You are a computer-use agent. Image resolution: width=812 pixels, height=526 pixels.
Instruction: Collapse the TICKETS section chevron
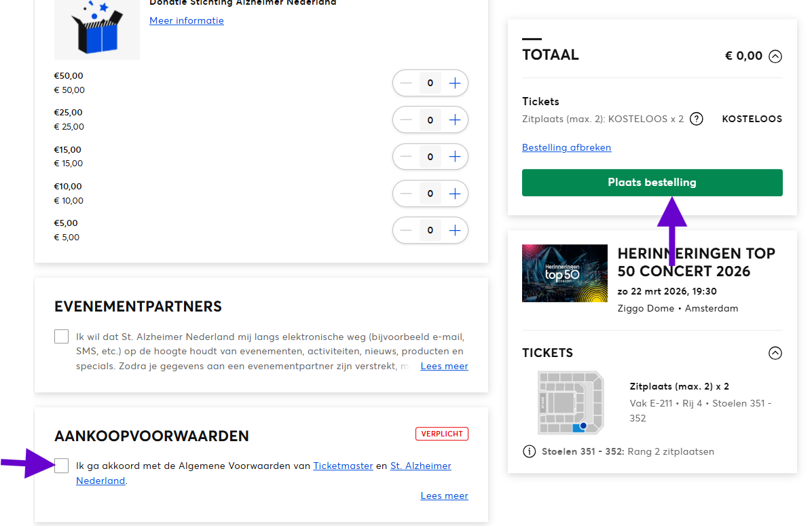(x=775, y=353)
